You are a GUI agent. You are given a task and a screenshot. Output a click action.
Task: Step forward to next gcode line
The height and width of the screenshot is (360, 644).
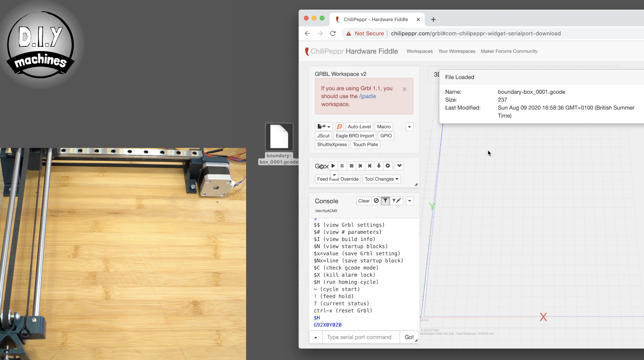370,166
